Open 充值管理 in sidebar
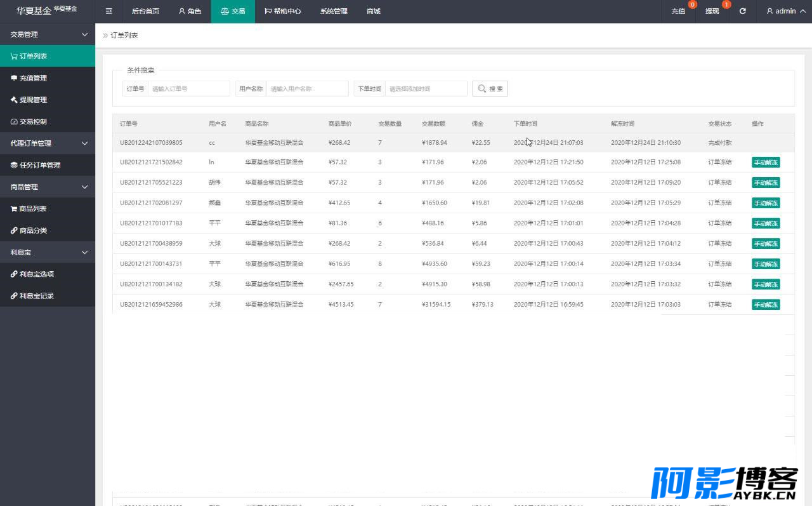 coord(48,78)
